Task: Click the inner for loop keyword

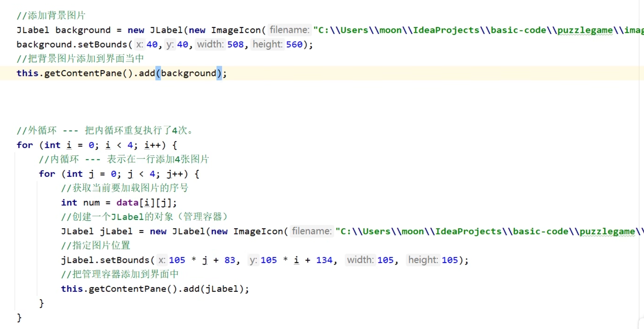Action: (47, 174)
